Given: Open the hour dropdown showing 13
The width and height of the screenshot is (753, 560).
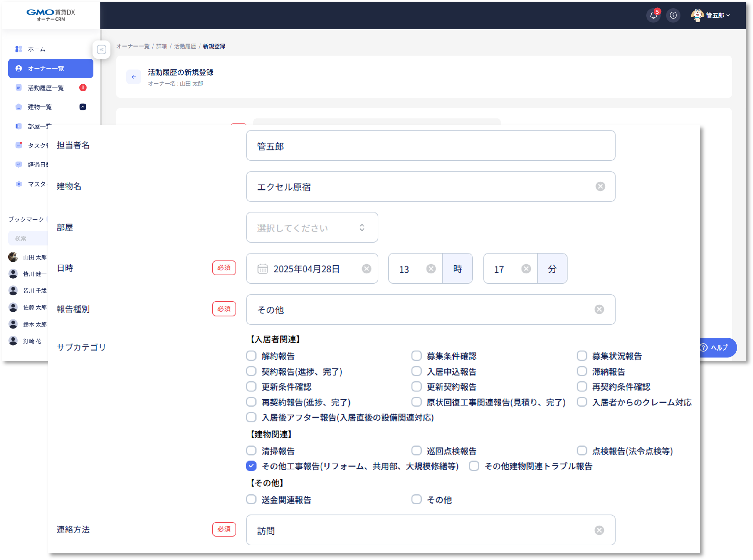Looking at the screenshot, I should click(x=415, y=269).
